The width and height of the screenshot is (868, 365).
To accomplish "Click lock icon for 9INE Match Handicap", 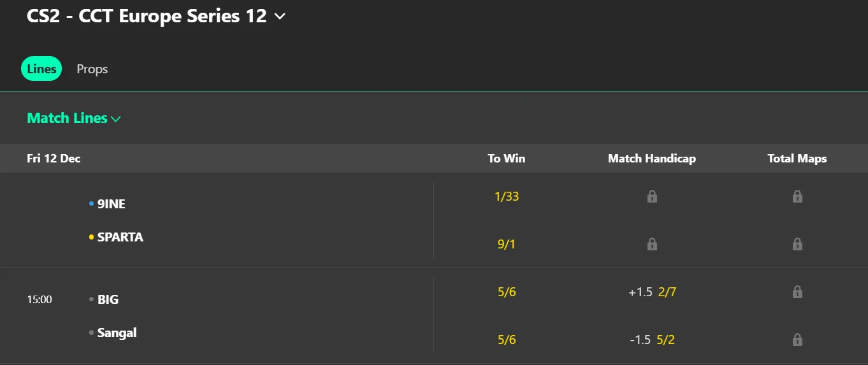I will click(652, 196).
